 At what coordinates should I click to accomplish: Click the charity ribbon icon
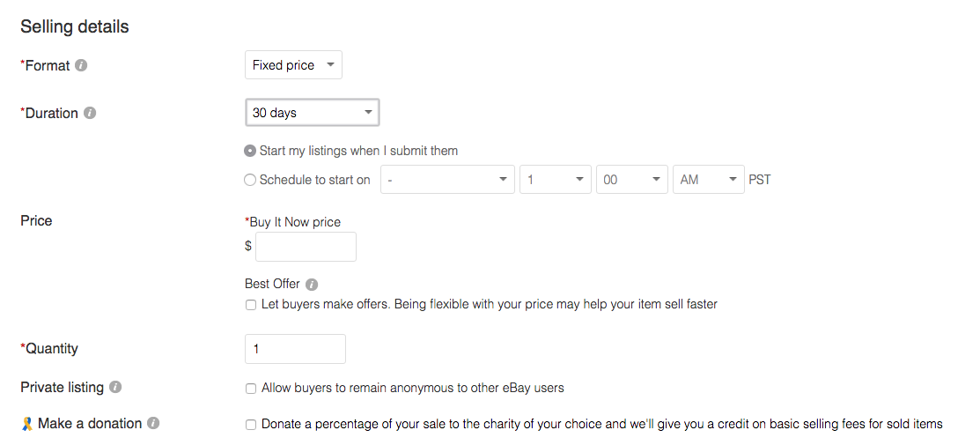point(27,425)
